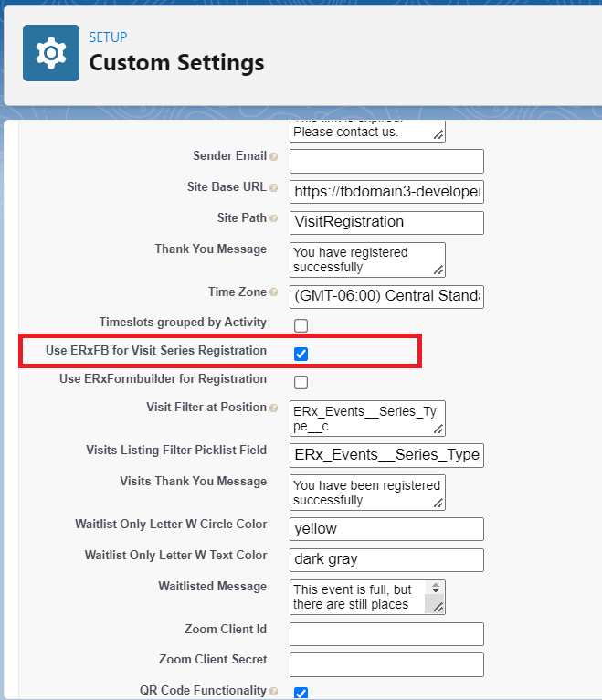This screenshot has height=700, width=602.
Task: Click the Waitlist Only Letter W Circle Color field
Action: 386,528
